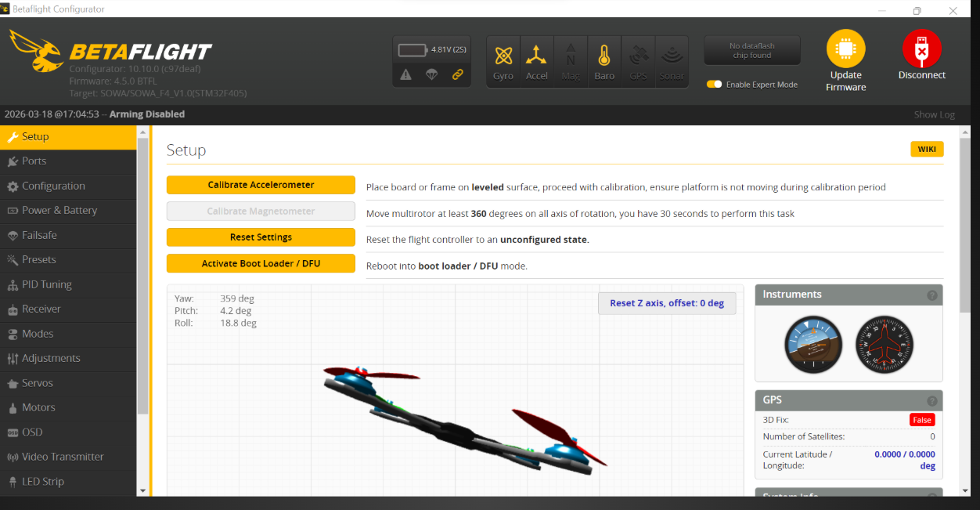Click the Instruments panel help icon
Screen dimensions: 980x510
[932, 295]
